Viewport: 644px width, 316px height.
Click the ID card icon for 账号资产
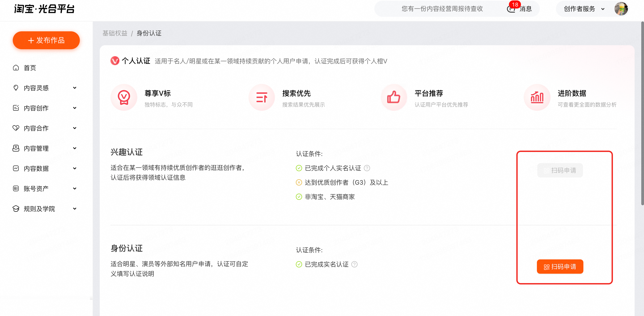coord(16,189)
